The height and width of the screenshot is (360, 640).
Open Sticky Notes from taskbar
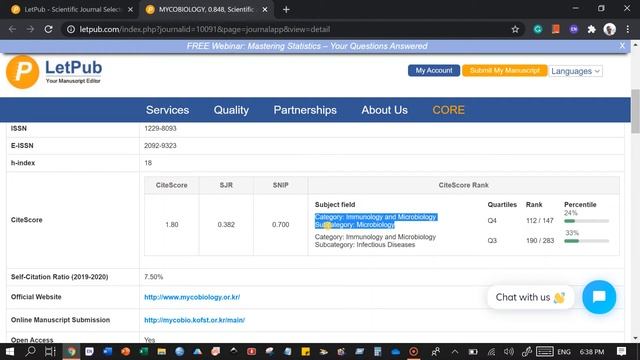(x=305, y=351)
